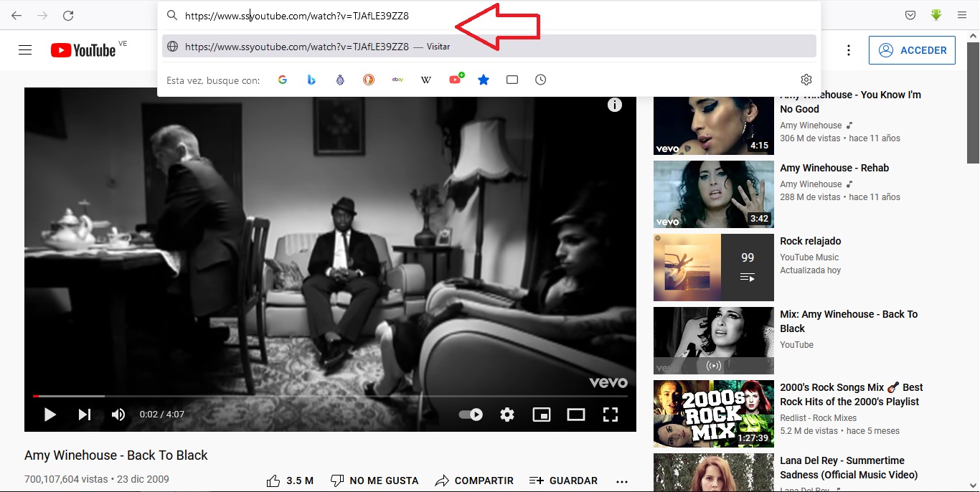Search in bookmarks using the star icon
Viewport: 980px width, 492px height.
tap(484, 80)
